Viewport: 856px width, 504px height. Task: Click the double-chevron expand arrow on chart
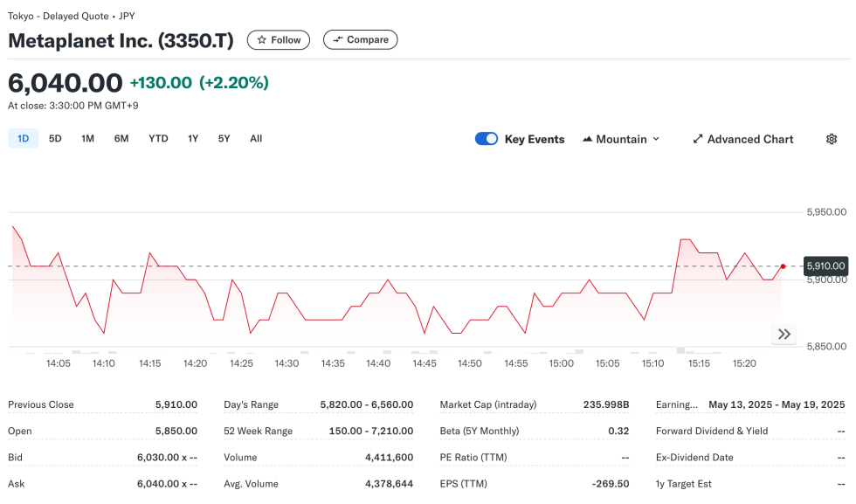click(x=784, y=334)
